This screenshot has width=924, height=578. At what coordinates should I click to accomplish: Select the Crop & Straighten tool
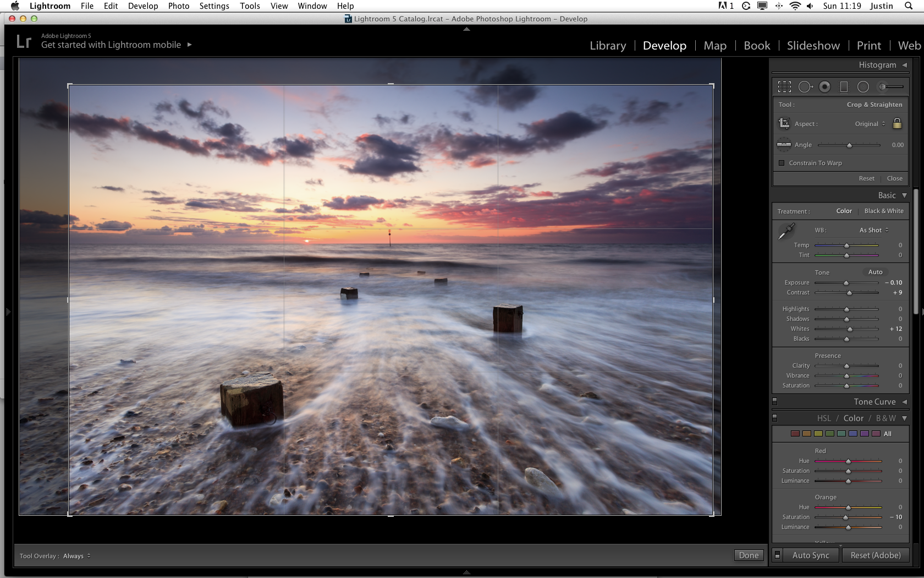tap(784, 86)
